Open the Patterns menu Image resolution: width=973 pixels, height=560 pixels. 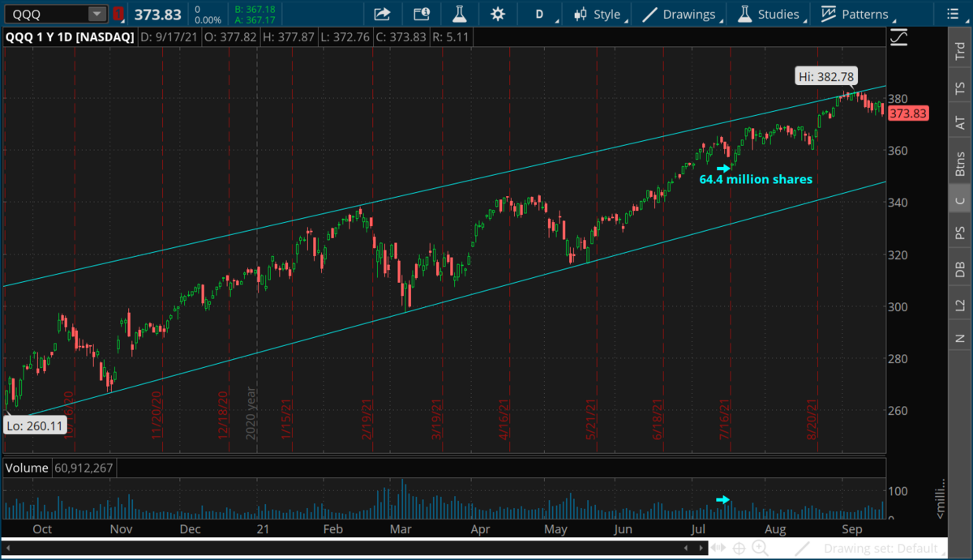click(857, 14)
